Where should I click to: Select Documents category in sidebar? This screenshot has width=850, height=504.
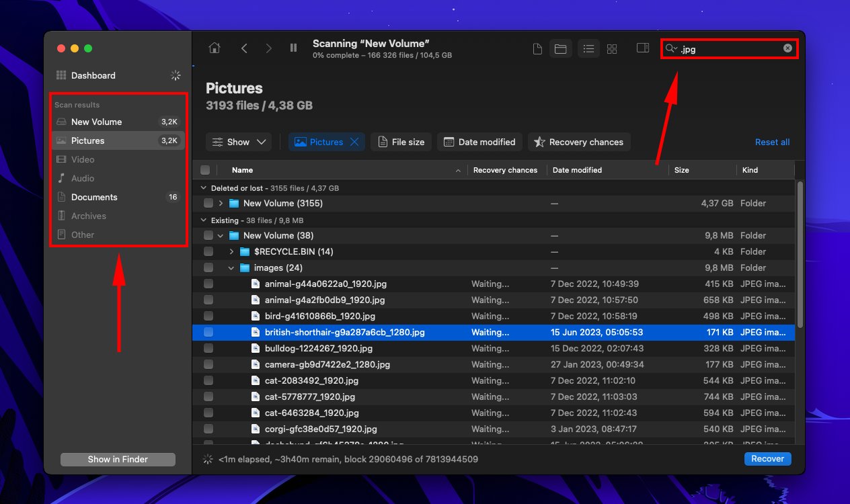click(x=118, y=197)
